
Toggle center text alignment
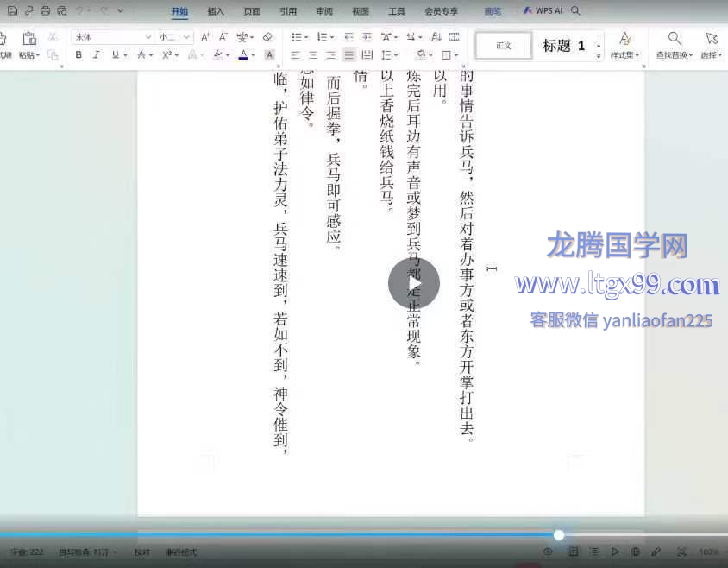(312, 54)
